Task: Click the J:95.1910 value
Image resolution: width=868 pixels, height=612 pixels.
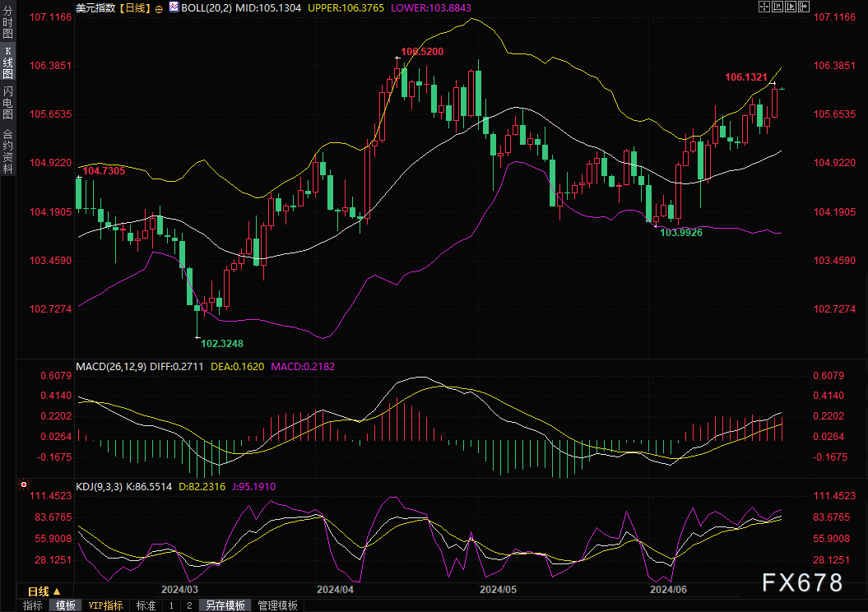Action: [253, 486]
